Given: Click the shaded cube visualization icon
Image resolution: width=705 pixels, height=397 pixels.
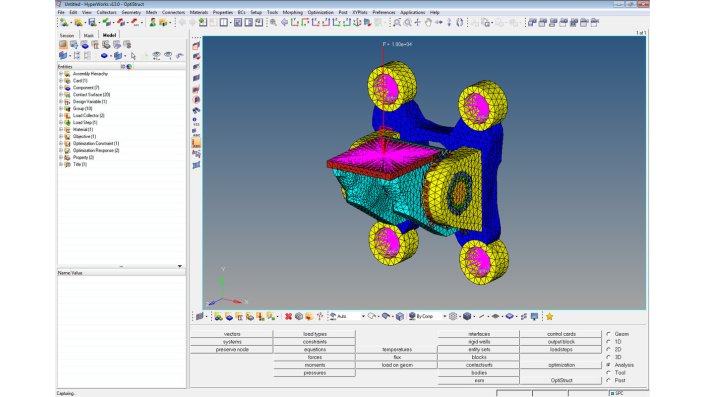Looking at the screenshot, I should pos(467,317).
